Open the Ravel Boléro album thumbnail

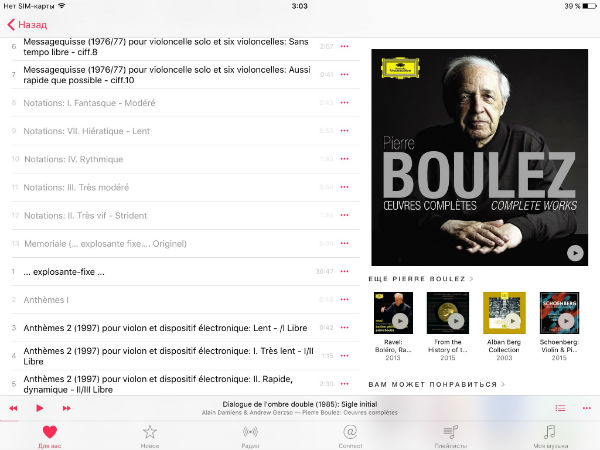click(x=393, y=313)
